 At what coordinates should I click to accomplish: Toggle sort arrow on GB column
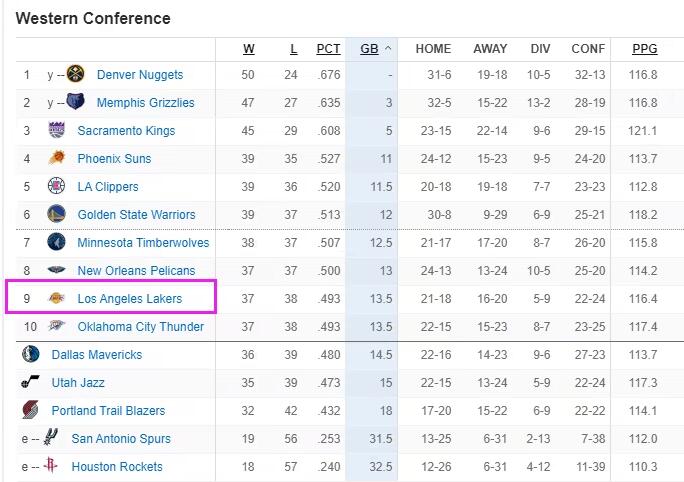387,48
